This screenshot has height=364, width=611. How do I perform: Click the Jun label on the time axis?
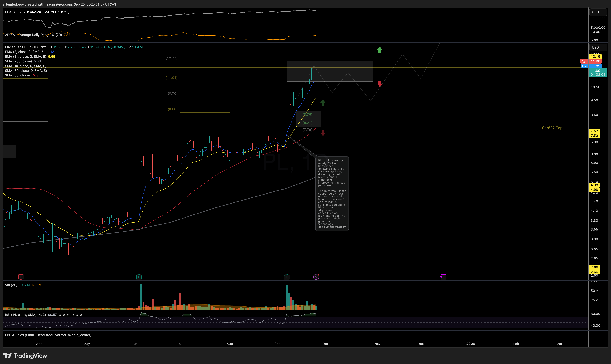click(134, 344)
